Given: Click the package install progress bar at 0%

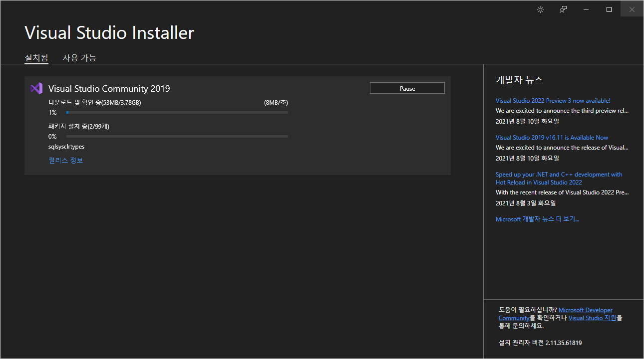Looking at the screenshot, I should click(x=177, y=137).
